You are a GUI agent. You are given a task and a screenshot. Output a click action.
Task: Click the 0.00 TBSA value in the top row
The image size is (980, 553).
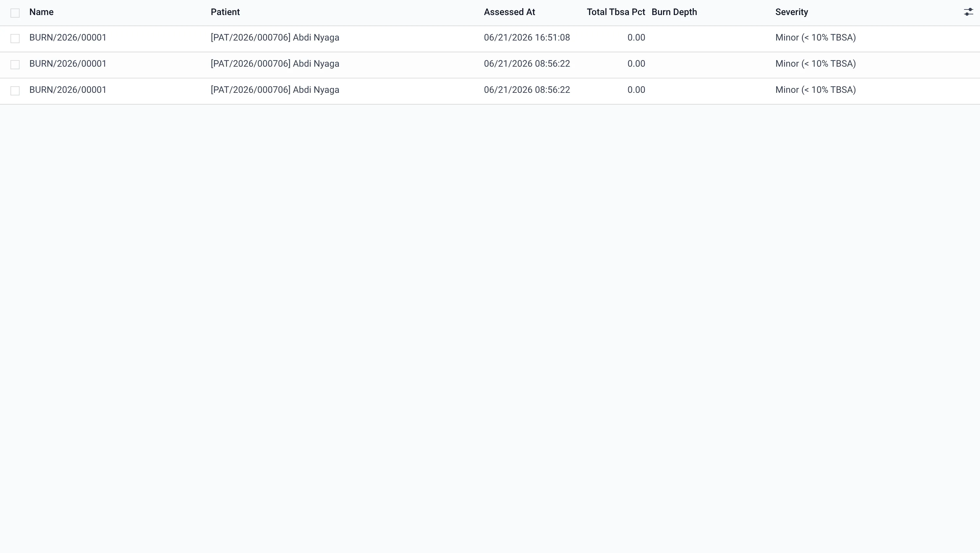636,38
